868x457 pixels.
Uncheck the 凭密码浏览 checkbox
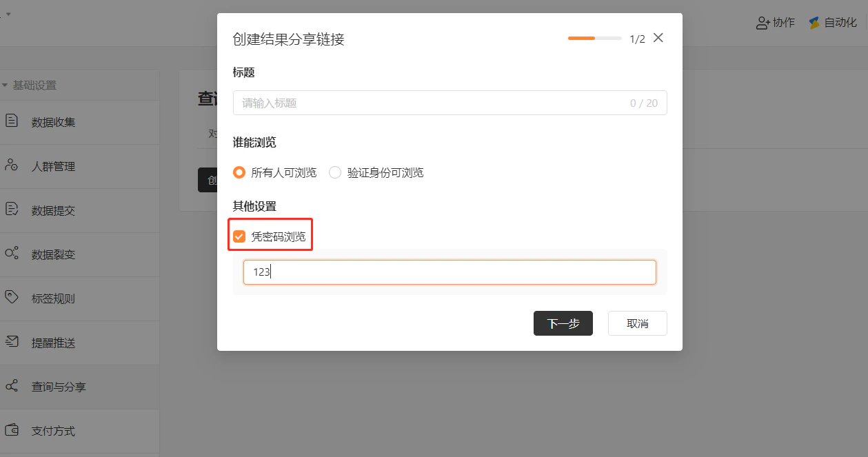(239, 236)
